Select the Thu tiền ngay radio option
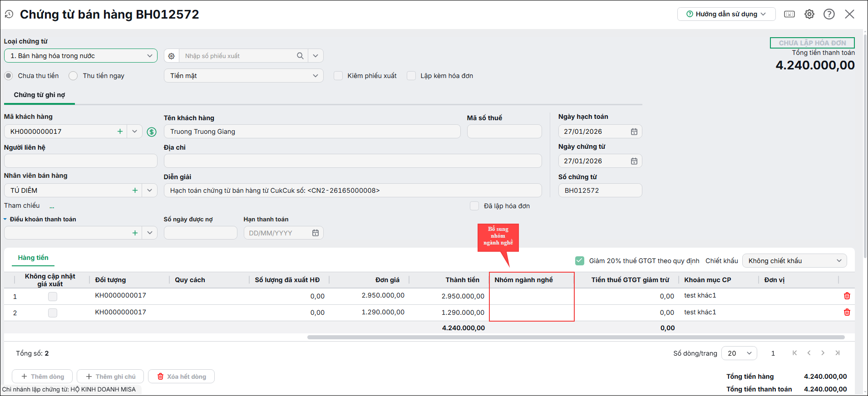The width and height of the screenshot is (868, 396). click(73, 76)
